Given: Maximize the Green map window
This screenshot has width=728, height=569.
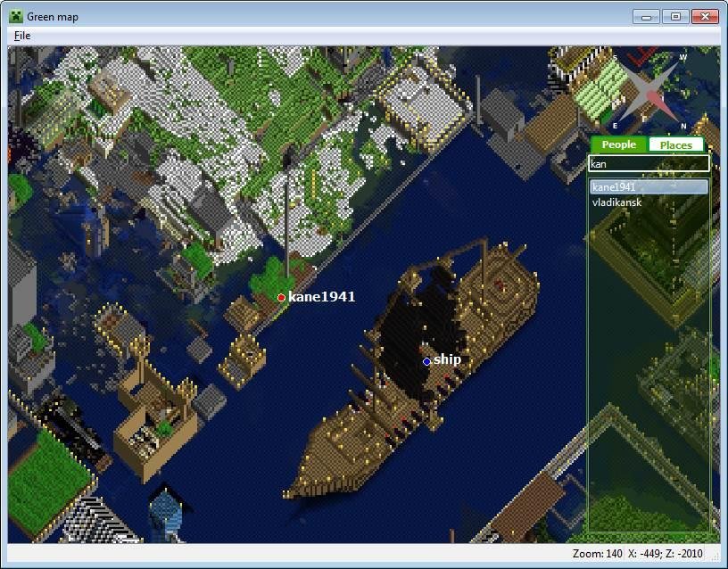Looking at the screenshot, I should pos(674,16).
